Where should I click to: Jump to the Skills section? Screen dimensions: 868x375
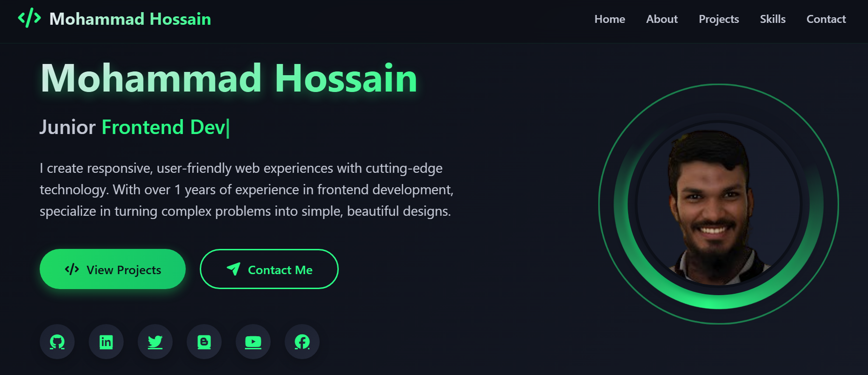click(772, 19)
